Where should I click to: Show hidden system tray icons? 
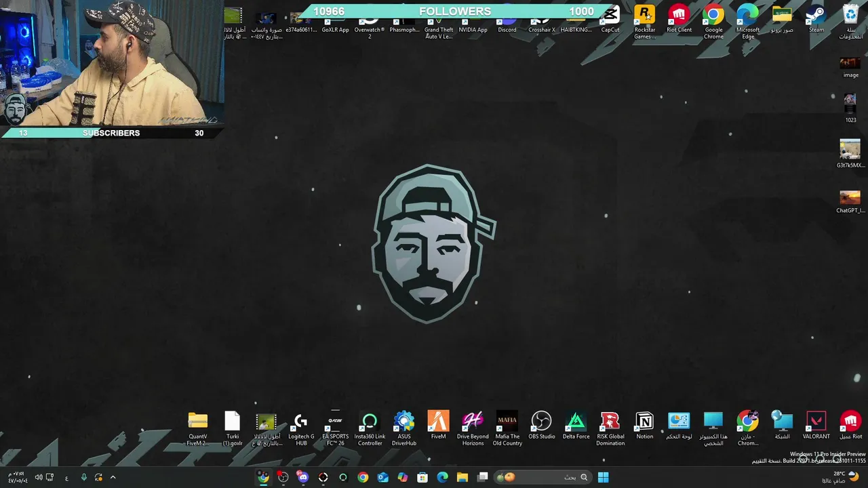113,477
